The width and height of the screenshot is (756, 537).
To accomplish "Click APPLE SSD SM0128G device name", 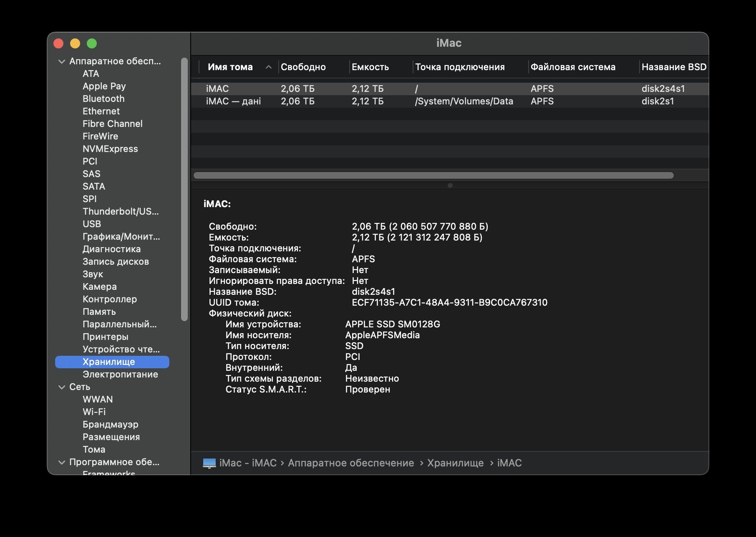I will 393,324.
